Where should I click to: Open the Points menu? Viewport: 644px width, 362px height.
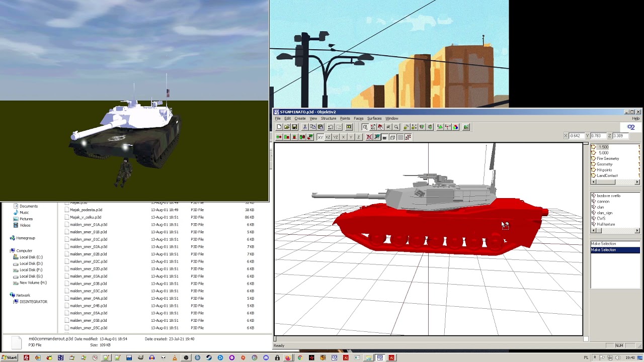click(x=345, y=118)
